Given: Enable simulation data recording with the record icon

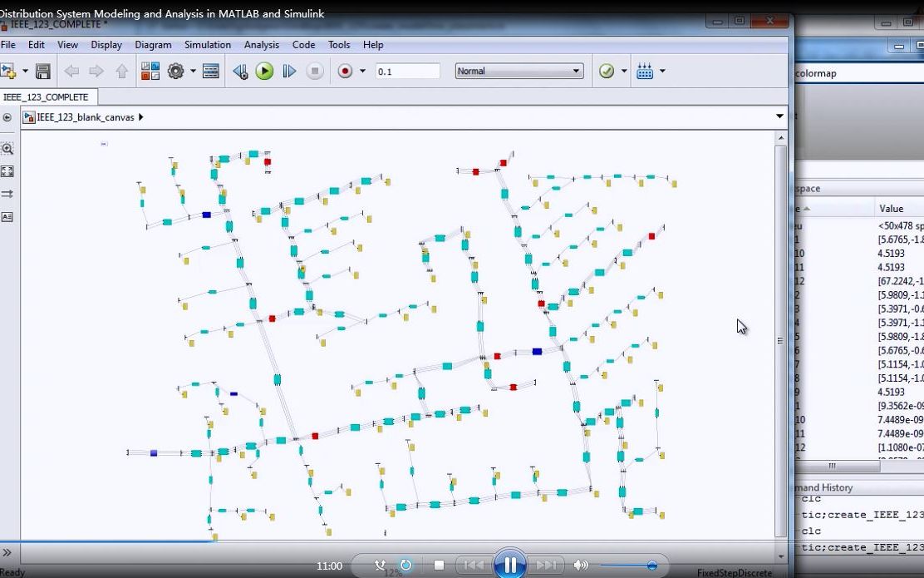Looking at the screenshot, I should (x=344, y=71).
